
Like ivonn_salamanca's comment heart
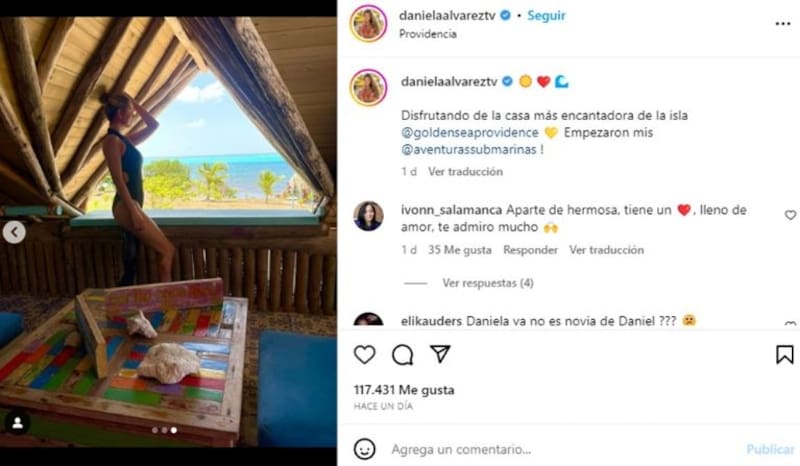coord(790,215)
